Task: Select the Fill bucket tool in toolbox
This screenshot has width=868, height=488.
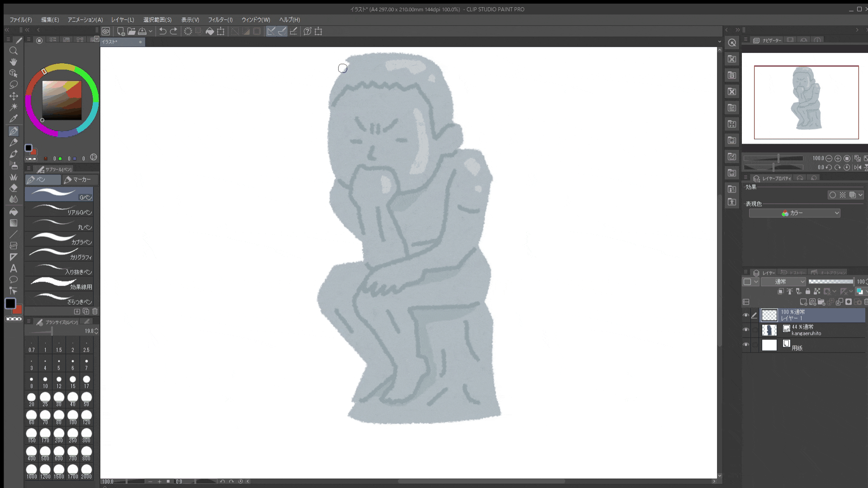Action: pos(14,211)
